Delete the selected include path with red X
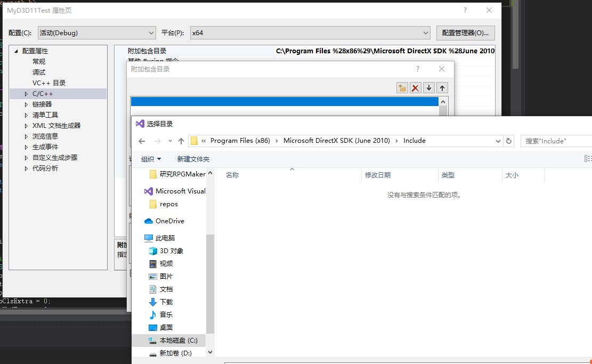The height and width of the screenshot is (364, 592). point(415,87)
